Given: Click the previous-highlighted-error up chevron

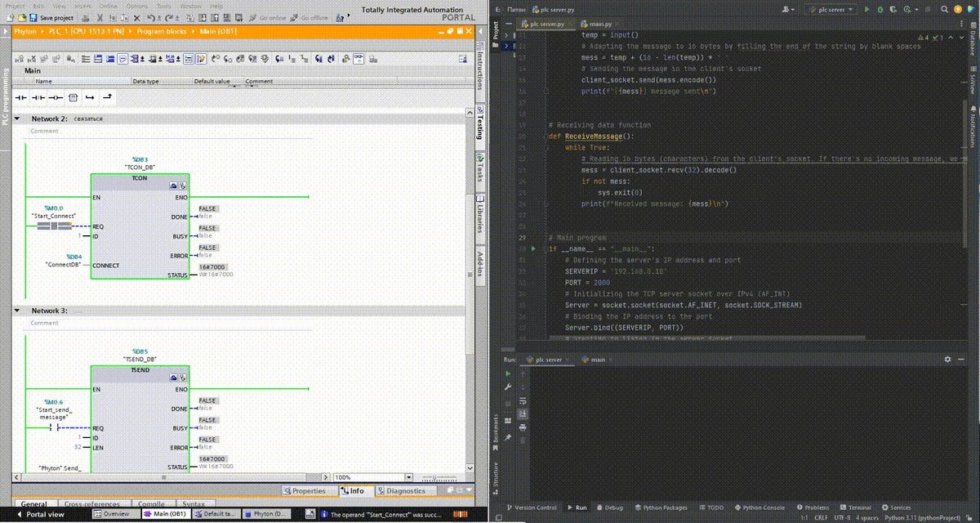Looking at the screenshot, I should tap(952, 38).
